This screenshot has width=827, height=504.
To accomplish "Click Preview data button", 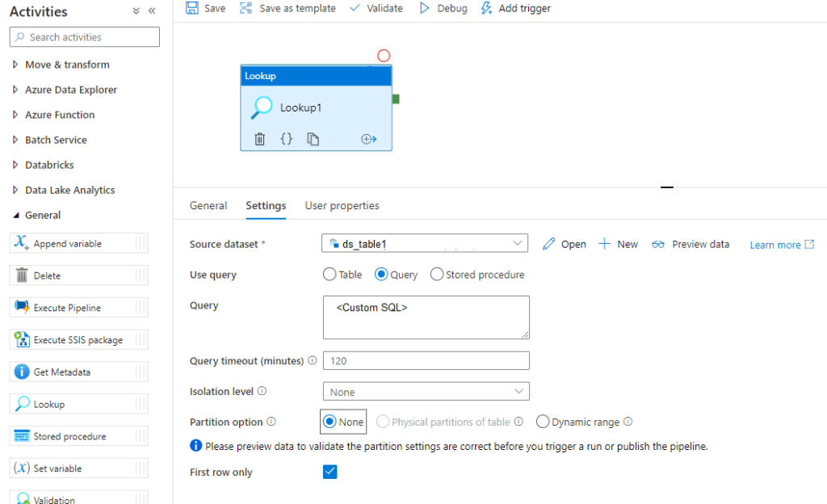I will (691, 244).
